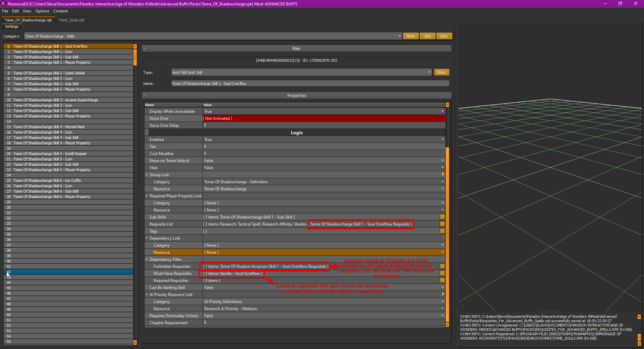Image resolution: width=644 pixels, height=349 pixels.
Task: Follow the AI Priority Resource Link arrow
Action: click(443, 294)
